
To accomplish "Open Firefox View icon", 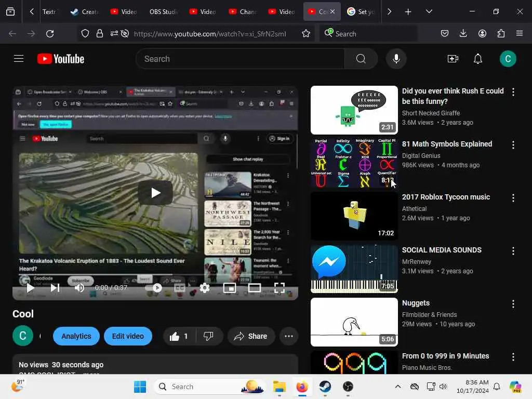I will pos(10,11).
